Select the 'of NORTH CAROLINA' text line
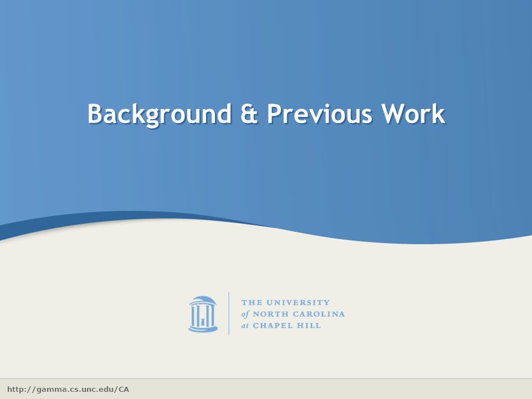 [x=293, y=314]
